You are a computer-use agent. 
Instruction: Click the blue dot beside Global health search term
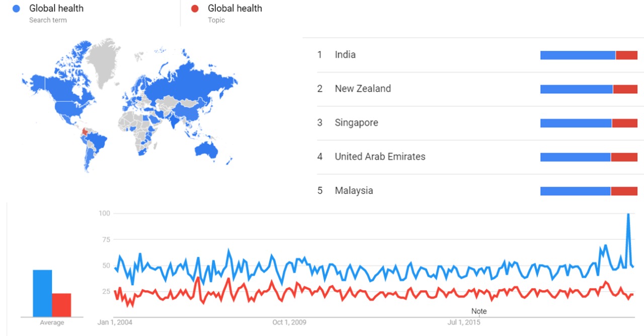[16, 9]
